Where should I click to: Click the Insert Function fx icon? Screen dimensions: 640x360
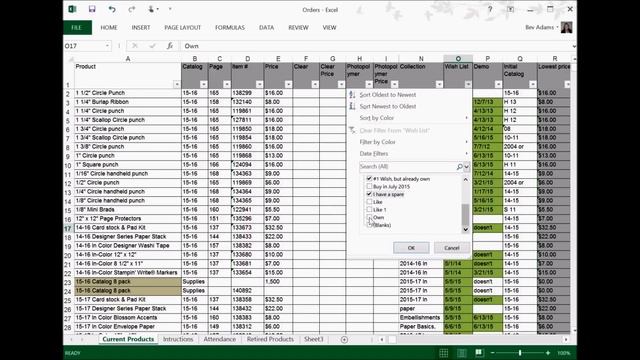point(169,46)
